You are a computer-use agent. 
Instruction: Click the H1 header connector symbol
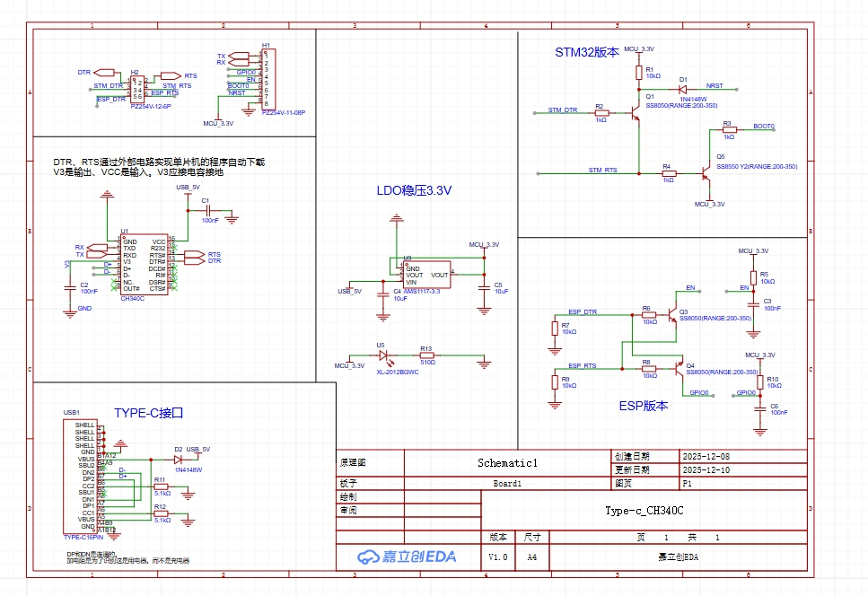pyautogui.click(x=266, y=79)
